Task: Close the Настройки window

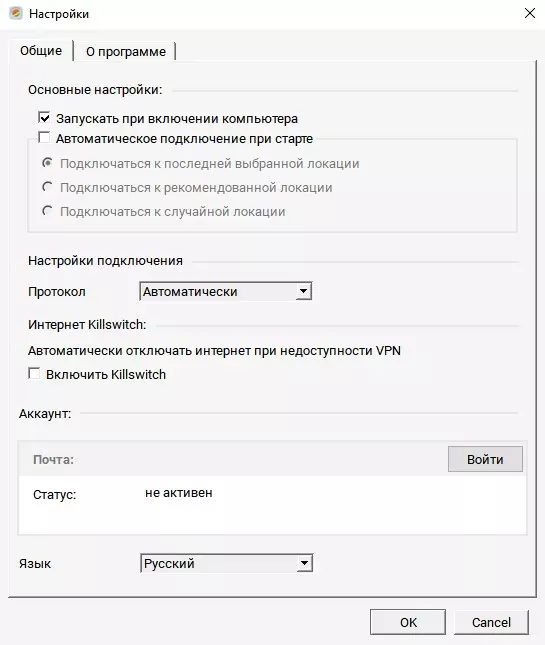Action: pos(530,13)
